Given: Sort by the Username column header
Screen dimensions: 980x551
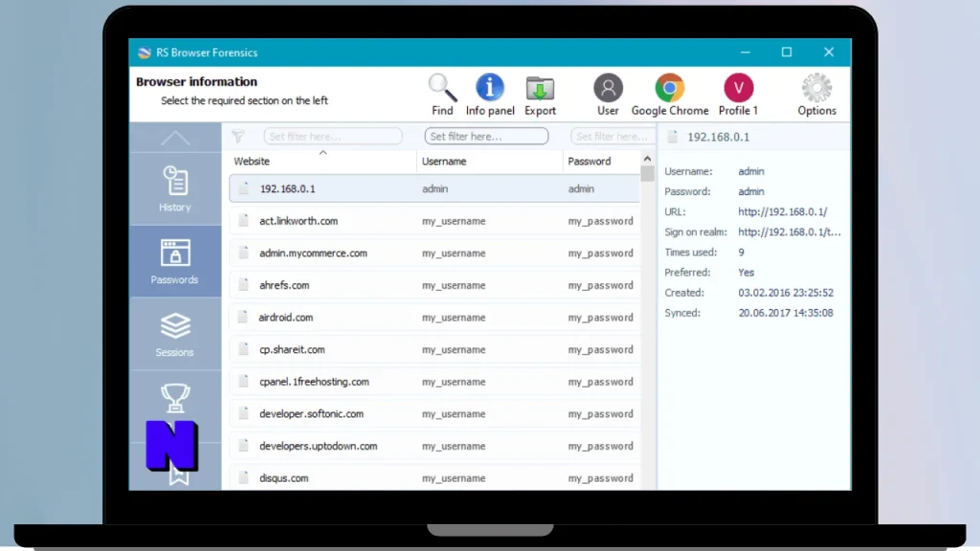Looking at the screenshot, I should pos(489,161).
